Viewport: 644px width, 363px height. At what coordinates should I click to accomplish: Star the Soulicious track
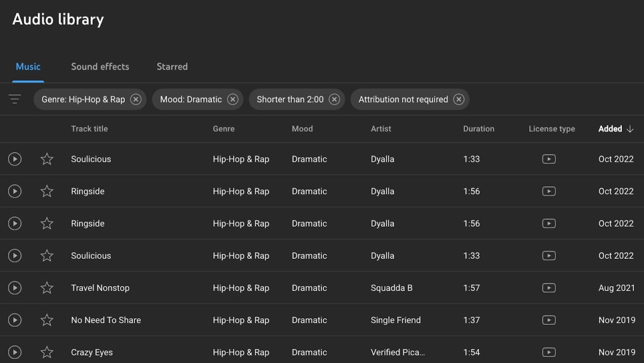point(46,159)
